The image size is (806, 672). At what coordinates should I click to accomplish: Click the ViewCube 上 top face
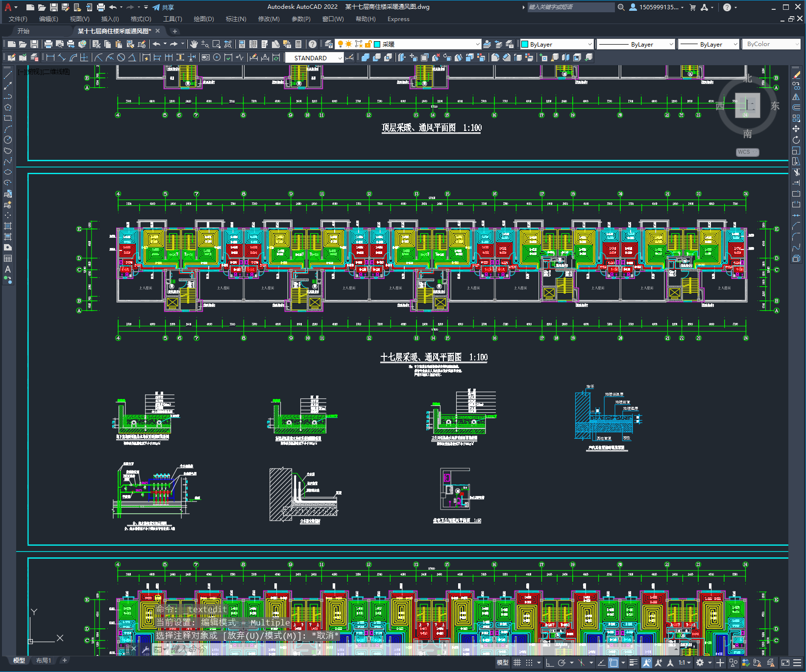point(748,105)
